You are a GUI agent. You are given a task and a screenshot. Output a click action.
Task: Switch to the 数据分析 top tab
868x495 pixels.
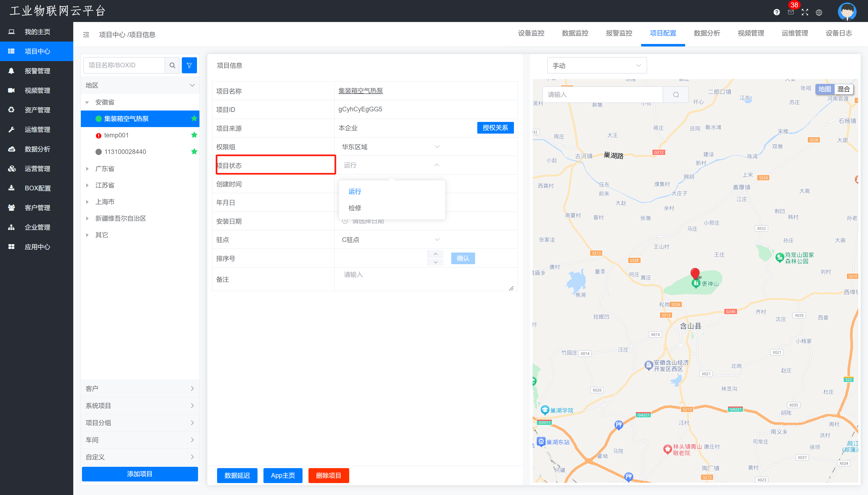[x=707, y=33]
